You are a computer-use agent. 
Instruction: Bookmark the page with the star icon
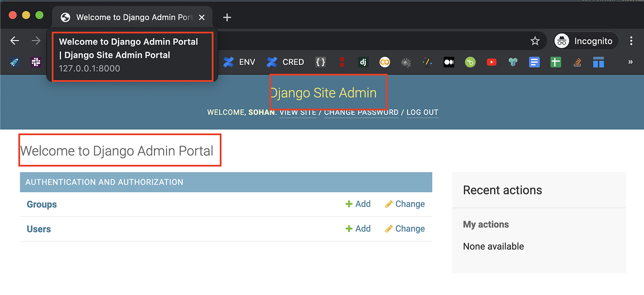tap(535, 41)
